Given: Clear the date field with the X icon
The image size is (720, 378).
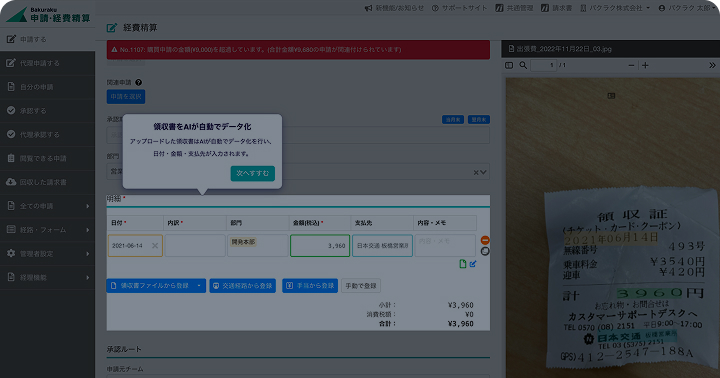Looking at the screenshot, I should coord(155,246).
